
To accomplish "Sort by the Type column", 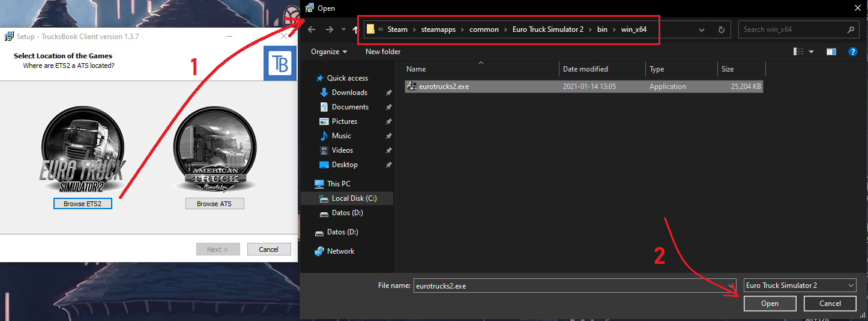I will coord(681,69).
